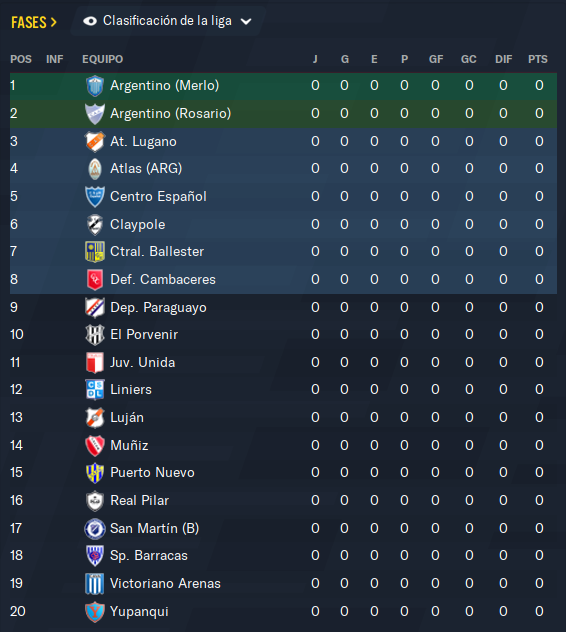Click the Def. Cambaceres red crest
This screenshot has width=566, height=632.
click(95, 280)
